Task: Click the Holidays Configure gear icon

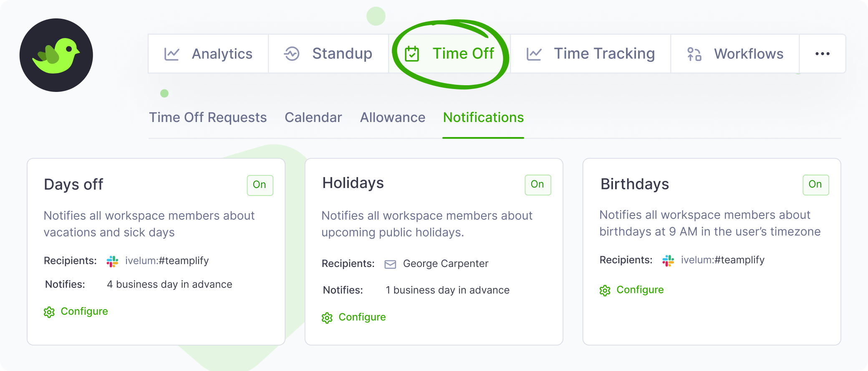Action: (x=327, y=318)
